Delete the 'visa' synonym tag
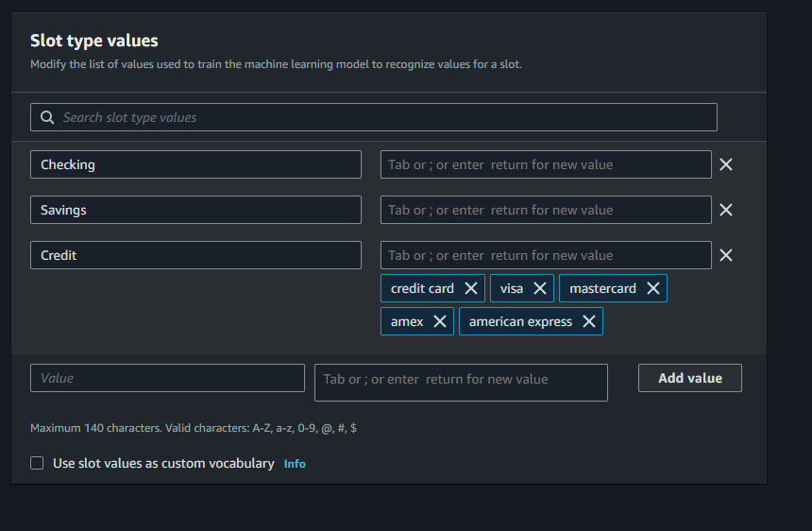The image size is (812, 531). [539, 288]
